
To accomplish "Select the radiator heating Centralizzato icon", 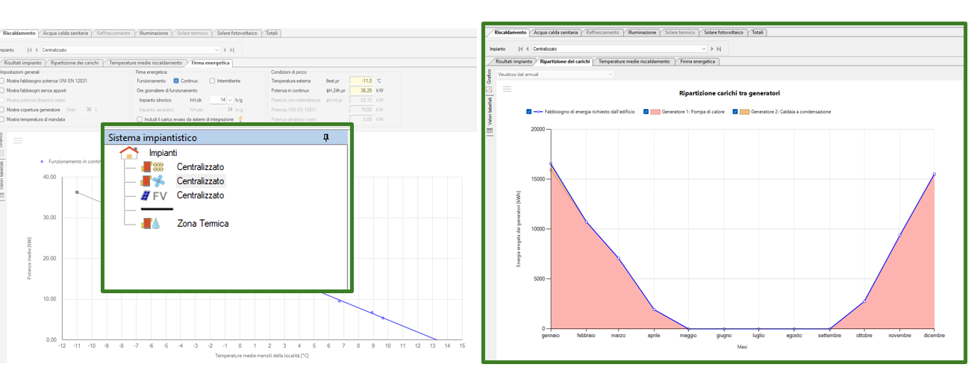I will click(x=152, y=167).
